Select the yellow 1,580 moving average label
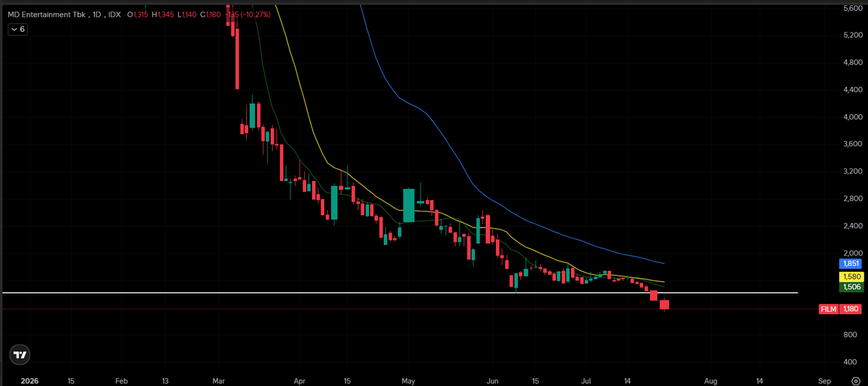 [850, 276]
